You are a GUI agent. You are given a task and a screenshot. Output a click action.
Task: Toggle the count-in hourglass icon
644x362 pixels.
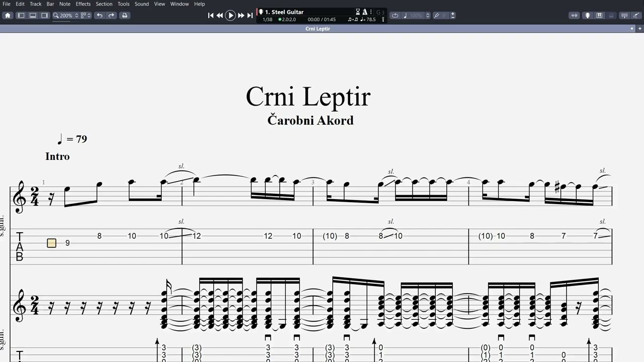pyautogui.click(x=358, y=12)
